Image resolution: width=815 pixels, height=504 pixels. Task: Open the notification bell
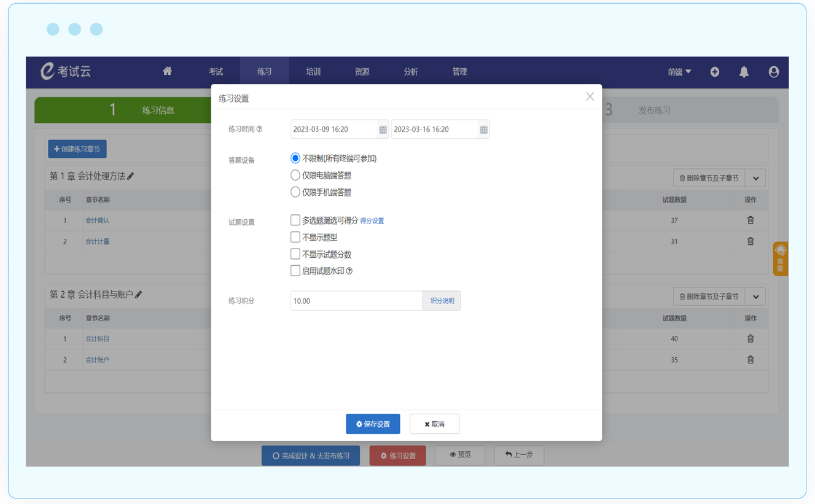[744, 72]
